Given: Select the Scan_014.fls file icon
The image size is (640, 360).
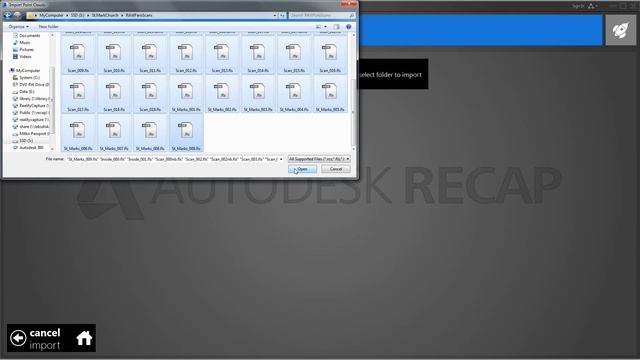Looking at the screenshot, I should click(258, 53).
